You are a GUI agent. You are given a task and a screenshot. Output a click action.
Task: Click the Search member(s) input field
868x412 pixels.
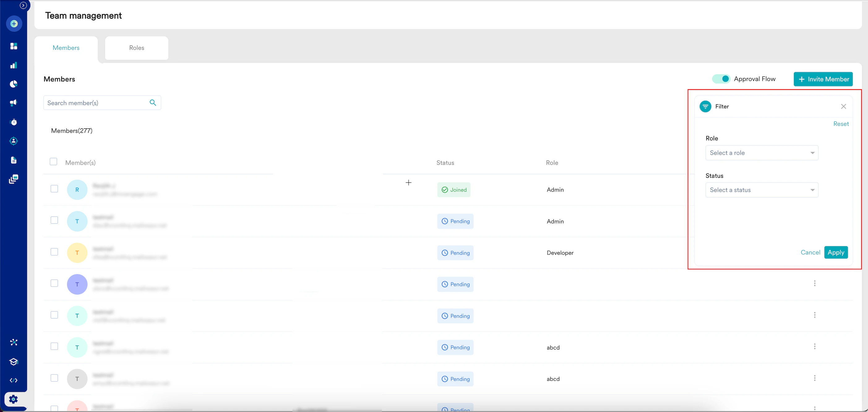click(96, 103)
